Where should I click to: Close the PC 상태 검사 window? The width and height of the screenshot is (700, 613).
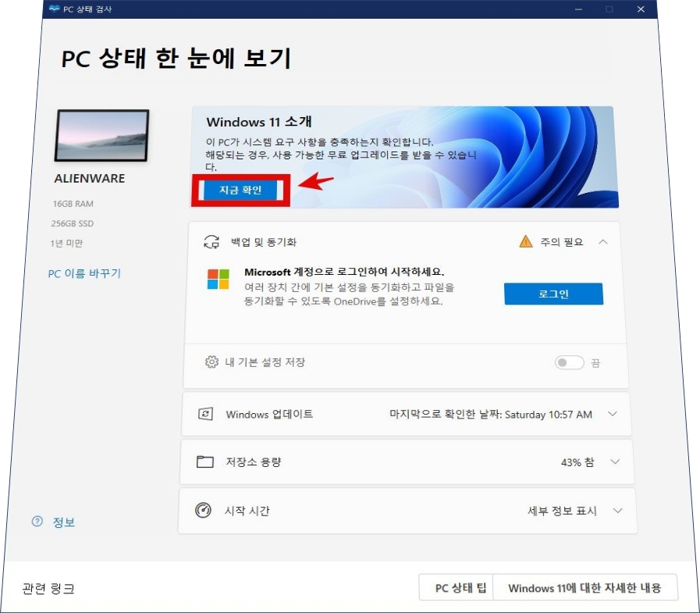(x=641, y=9)
